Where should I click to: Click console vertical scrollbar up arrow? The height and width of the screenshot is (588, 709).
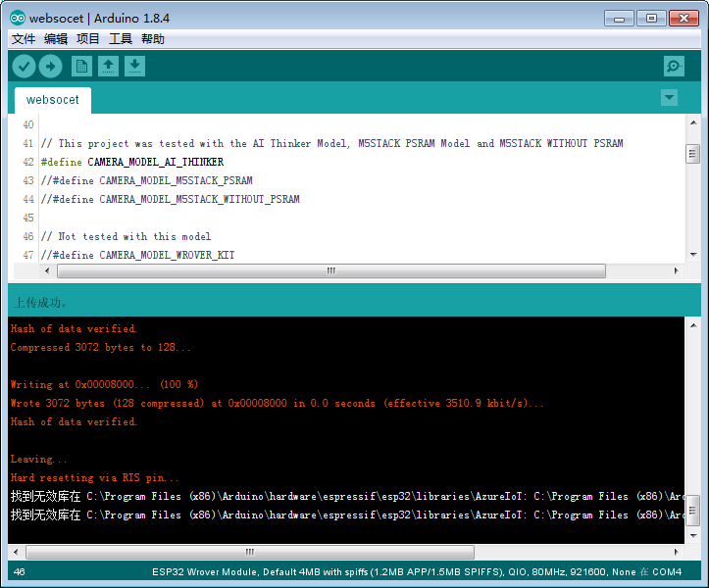coord(693,325)
